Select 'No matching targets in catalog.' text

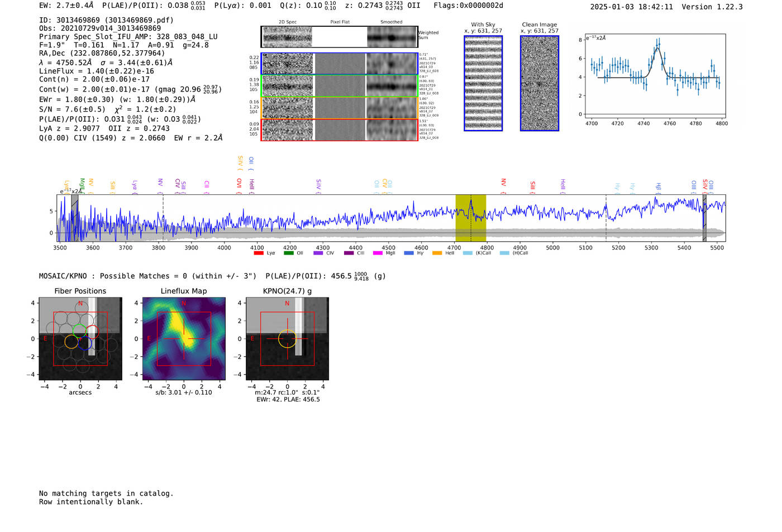click(x=106, y=493)
